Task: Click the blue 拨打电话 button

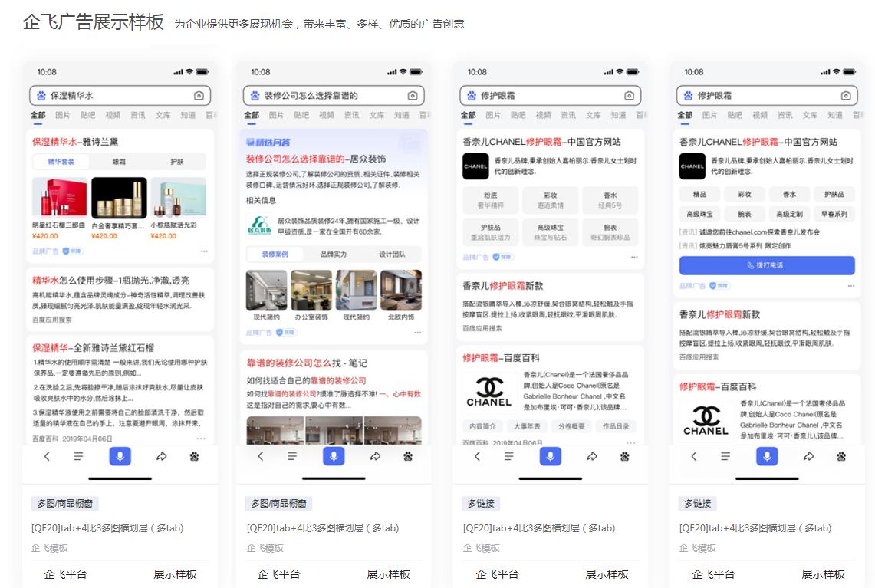Action: 767,265
